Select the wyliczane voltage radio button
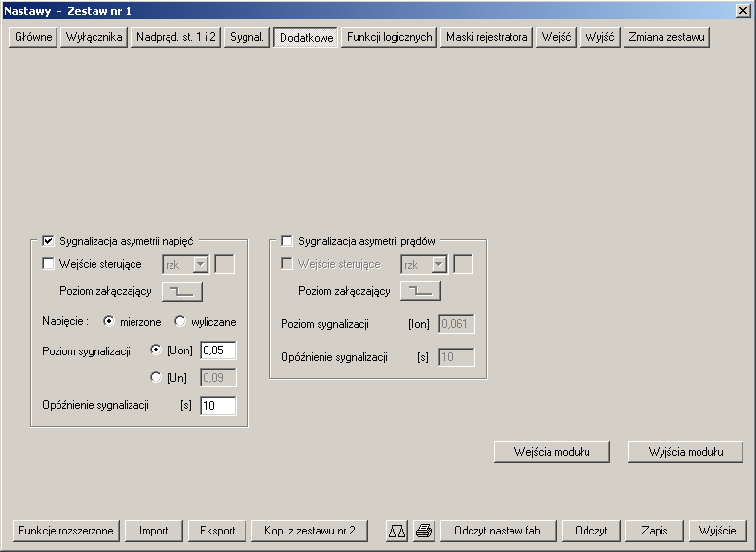The width and height of the screenshot is (756, 552). [180, 322]
